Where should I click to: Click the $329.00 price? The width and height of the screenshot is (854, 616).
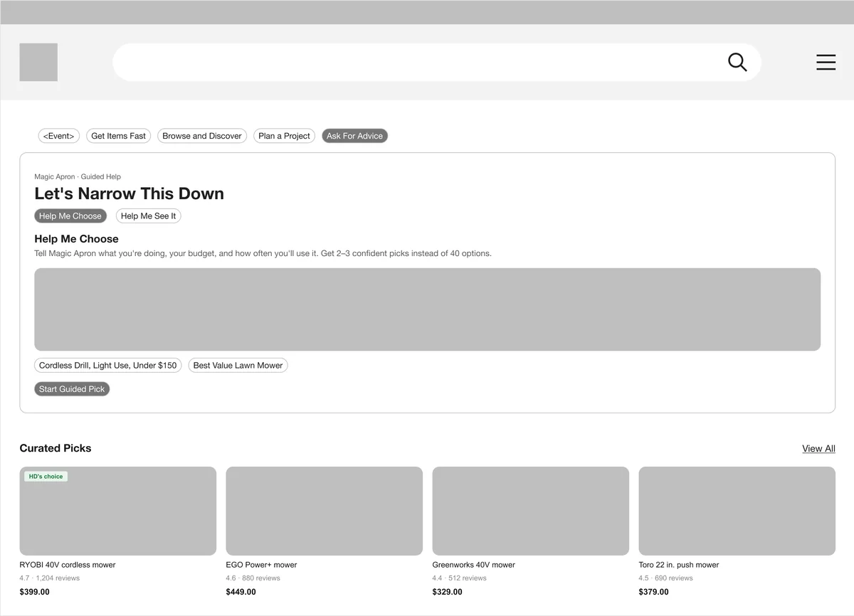[x=447, y=592]
